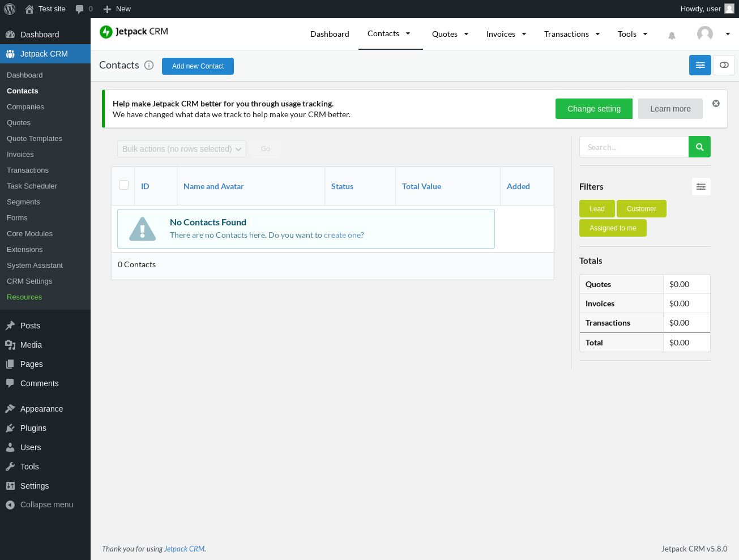Focus the contacts Search field
Image resolution: width=739 pixels, height=560 pixels.
point(634,147)
